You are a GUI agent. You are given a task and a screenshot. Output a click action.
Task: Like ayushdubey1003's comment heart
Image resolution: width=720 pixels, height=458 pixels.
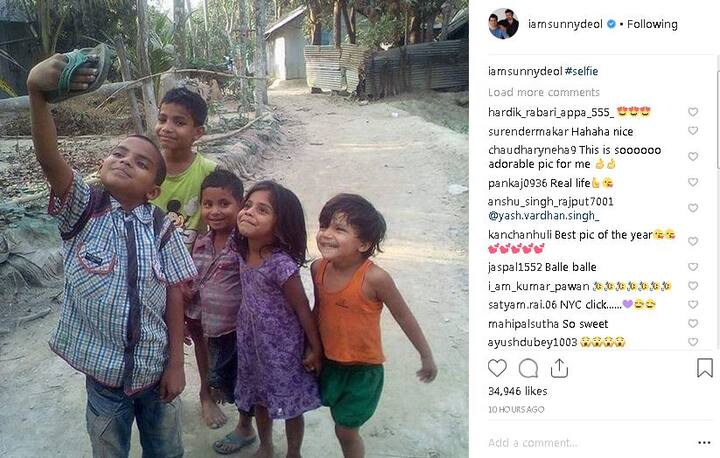pyautogui.click(x=693, y=342)
